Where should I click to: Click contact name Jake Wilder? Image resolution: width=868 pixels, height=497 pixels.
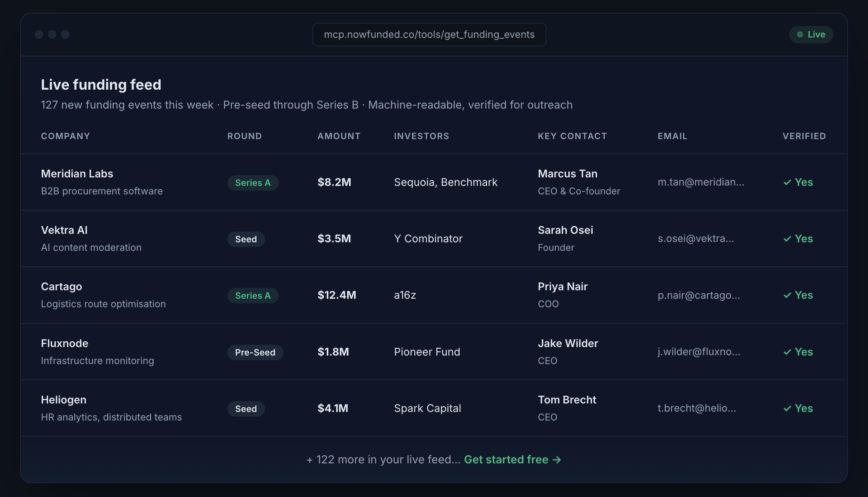(x=568, y=343)
